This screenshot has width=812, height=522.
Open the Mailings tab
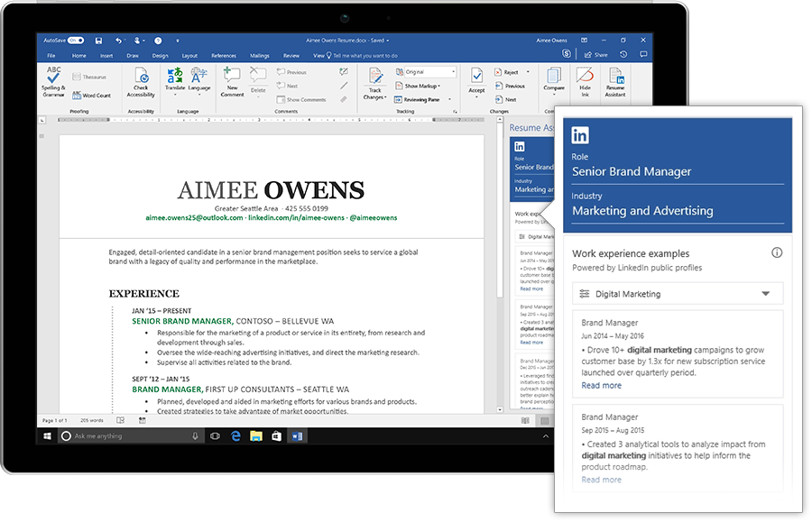point(260,55)
